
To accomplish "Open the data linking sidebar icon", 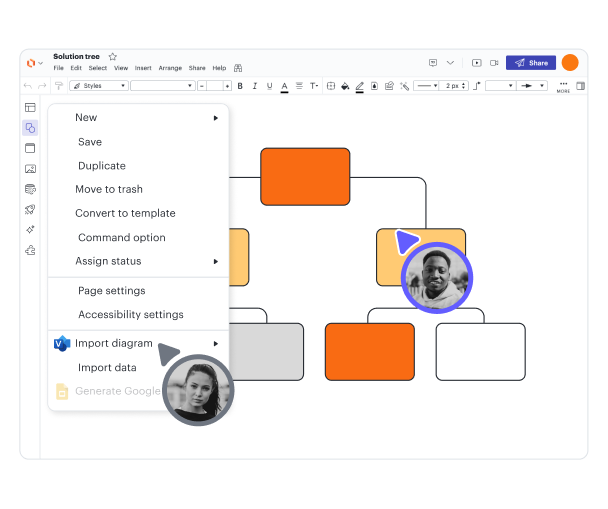I will (30, 189).
